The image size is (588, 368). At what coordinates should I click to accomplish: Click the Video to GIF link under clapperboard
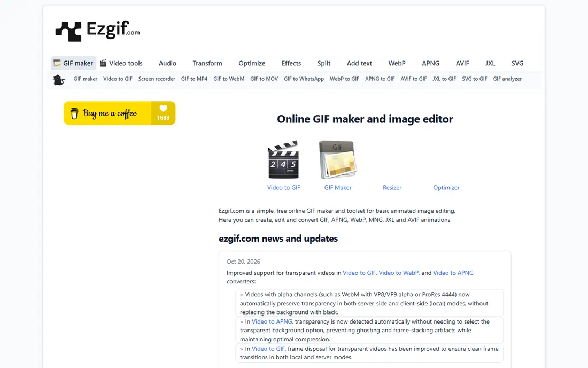tap(283, 188)
